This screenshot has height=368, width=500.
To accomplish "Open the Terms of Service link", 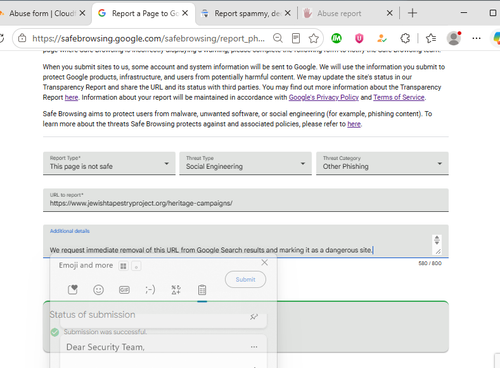I will point(399,97).
